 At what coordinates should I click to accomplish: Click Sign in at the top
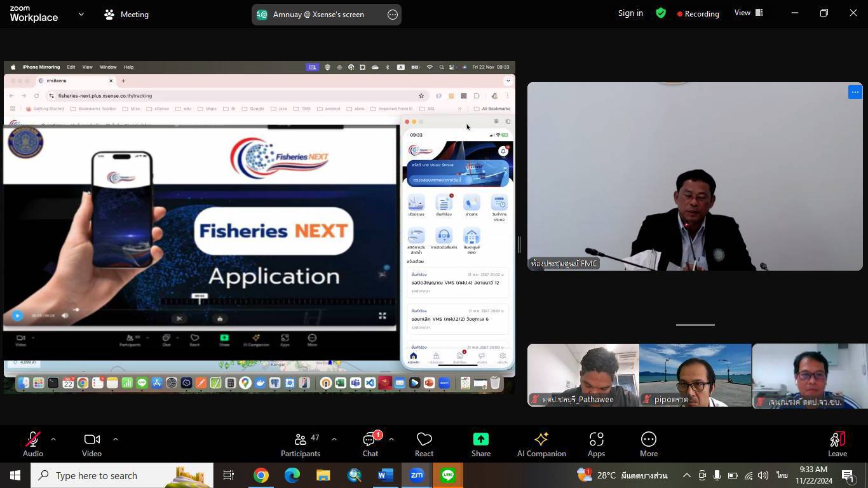coord(630,13)
